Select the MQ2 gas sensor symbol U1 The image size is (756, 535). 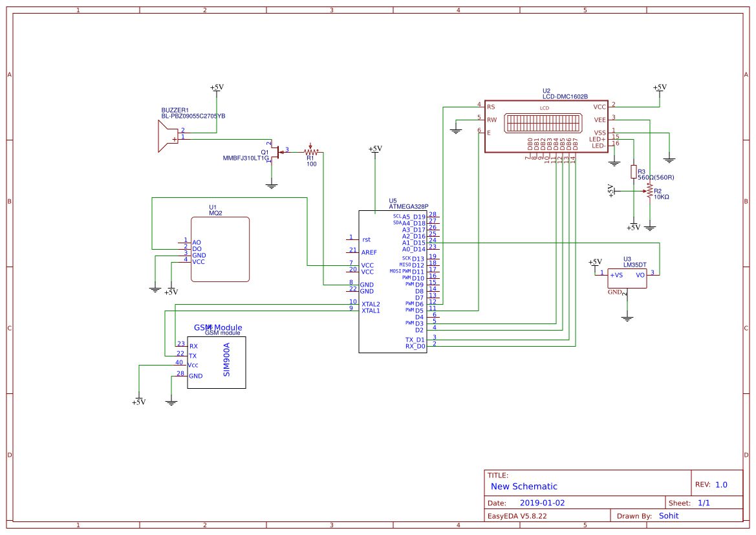[220, 249]
